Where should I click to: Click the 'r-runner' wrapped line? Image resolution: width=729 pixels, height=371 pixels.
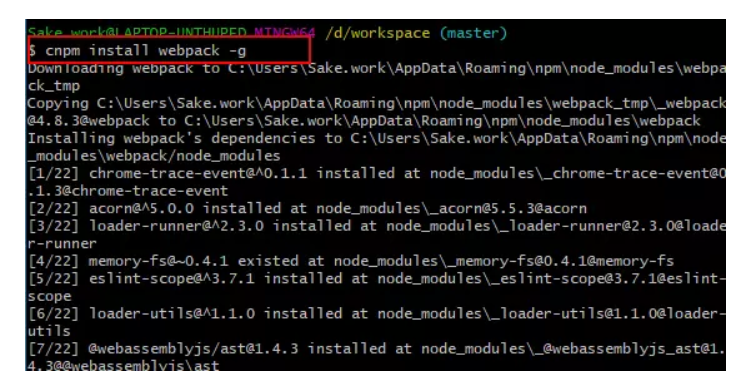point(62,244)
